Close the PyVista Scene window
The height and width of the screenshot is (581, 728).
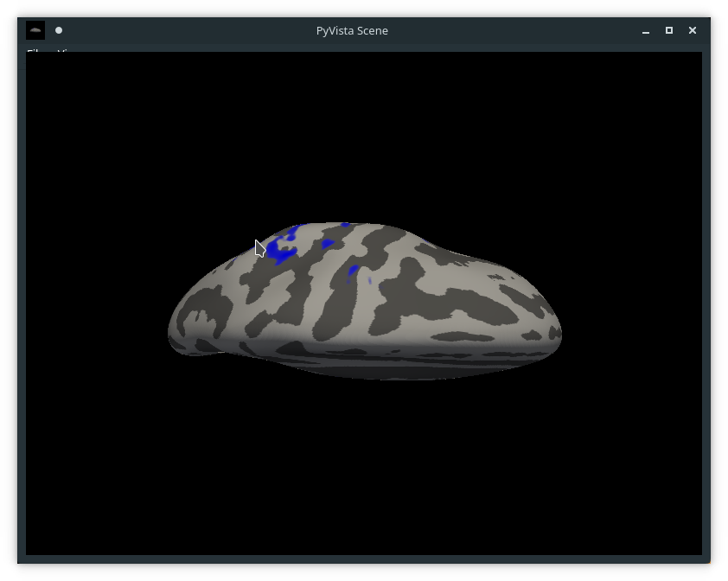(693, 30)
